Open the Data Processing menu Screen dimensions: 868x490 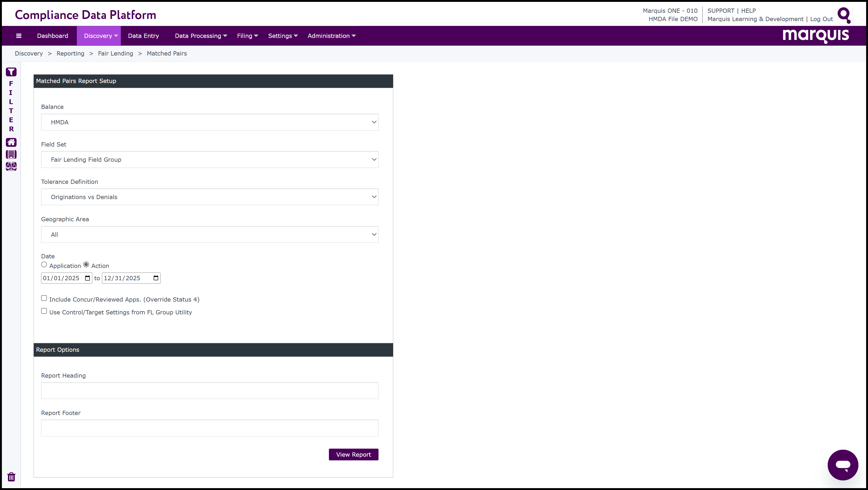coord(201,36)
